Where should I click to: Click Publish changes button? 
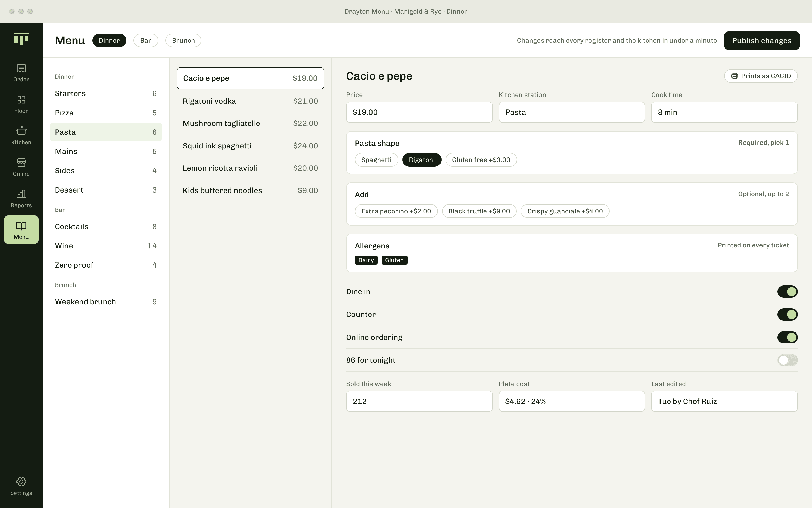pyautogui.click(x=762, y=41)
